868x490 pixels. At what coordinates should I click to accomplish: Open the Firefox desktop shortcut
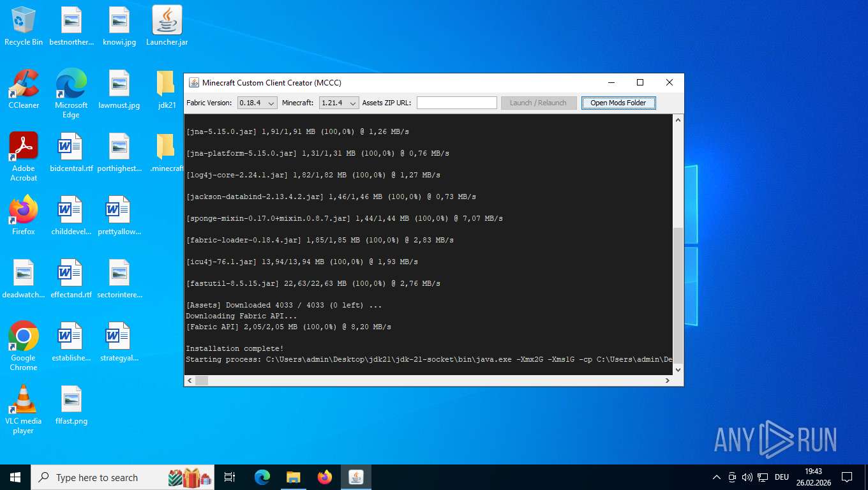point(24,216)
